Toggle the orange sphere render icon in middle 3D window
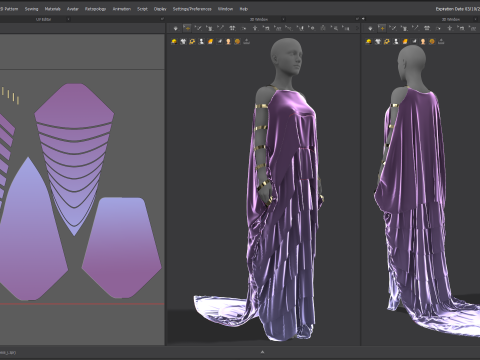480x360 pixels. (x=237, y=41)
